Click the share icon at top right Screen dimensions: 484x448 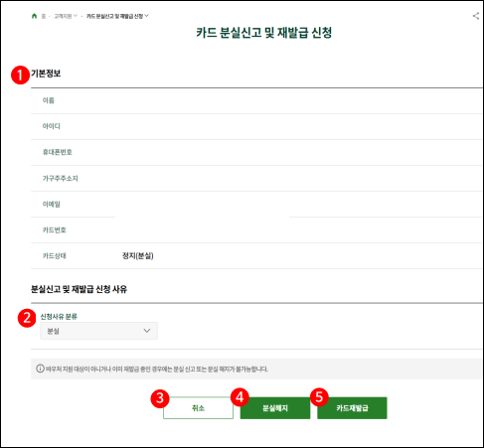476,16
